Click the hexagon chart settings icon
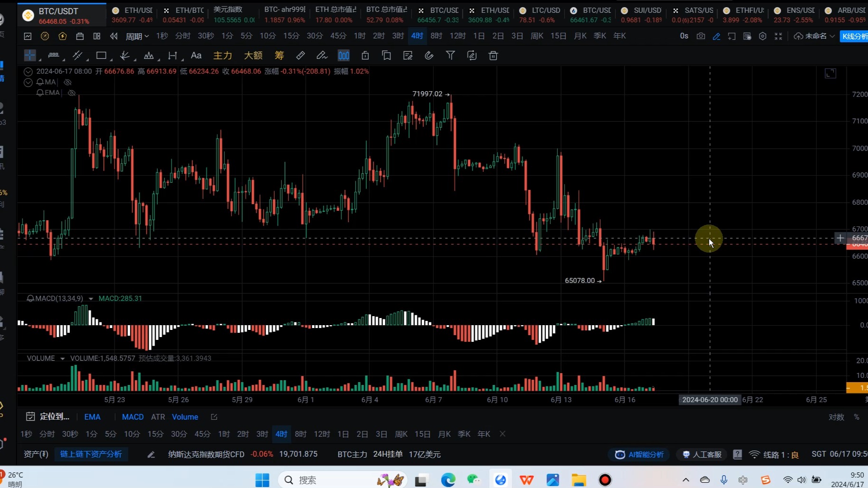 763,36
